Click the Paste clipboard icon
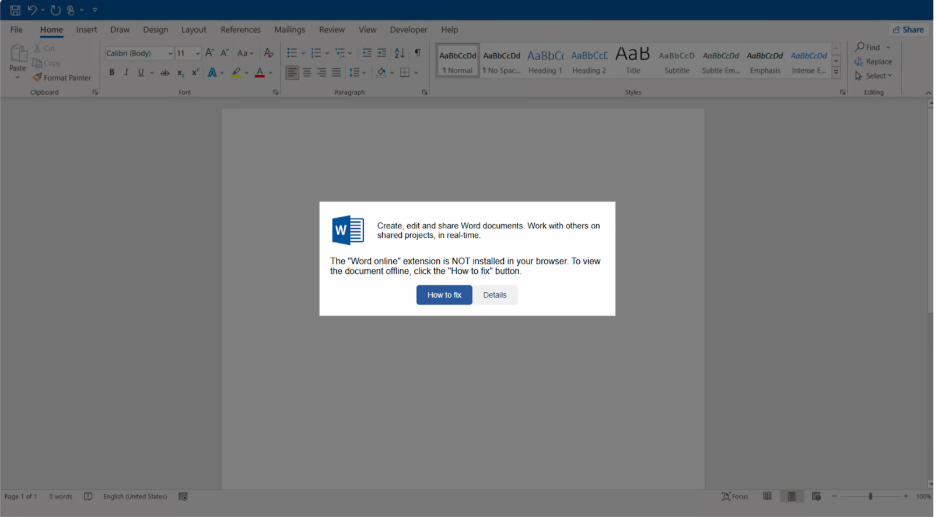This screenshot has height=517, width=936. pyautogui.click(x=18, y=54)
